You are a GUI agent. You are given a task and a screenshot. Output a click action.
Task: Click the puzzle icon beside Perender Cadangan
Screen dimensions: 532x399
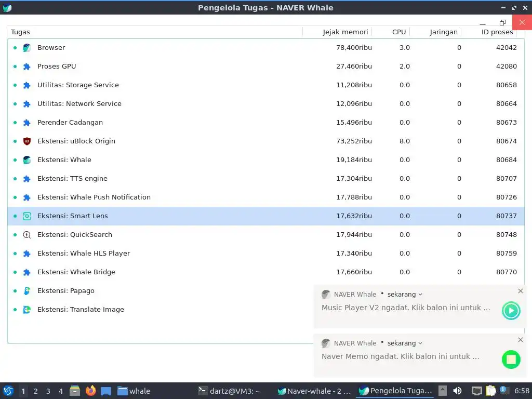pos(27,123)
